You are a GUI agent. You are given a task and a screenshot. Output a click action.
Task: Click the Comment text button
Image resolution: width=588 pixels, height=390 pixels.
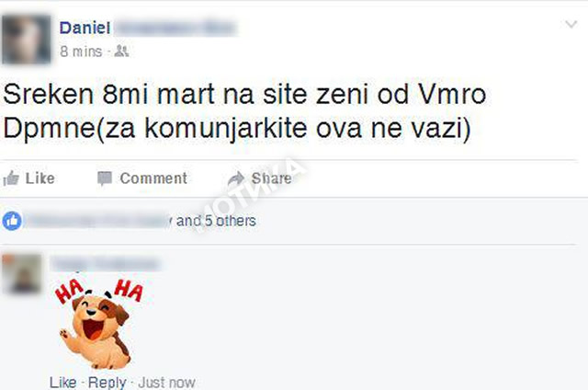click(153, 178)
